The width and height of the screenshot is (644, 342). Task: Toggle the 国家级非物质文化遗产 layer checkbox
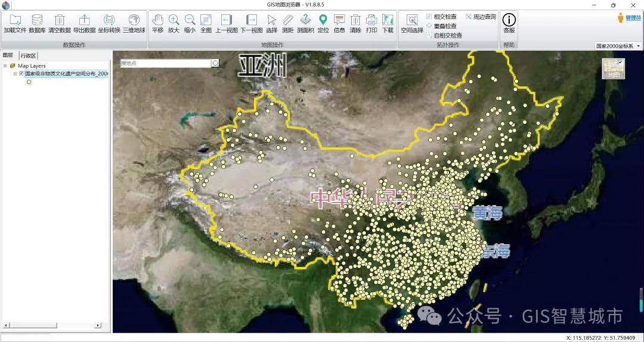21,74
